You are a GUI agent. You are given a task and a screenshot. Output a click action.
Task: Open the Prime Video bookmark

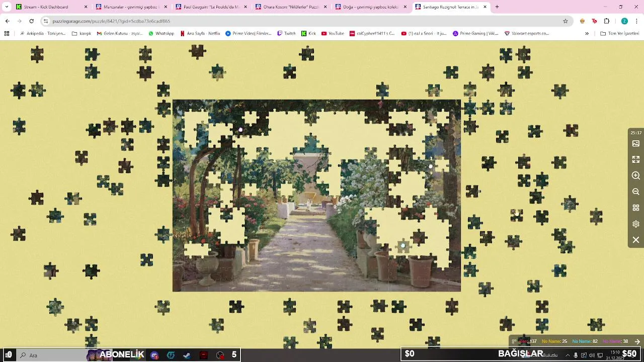point(249,34)
